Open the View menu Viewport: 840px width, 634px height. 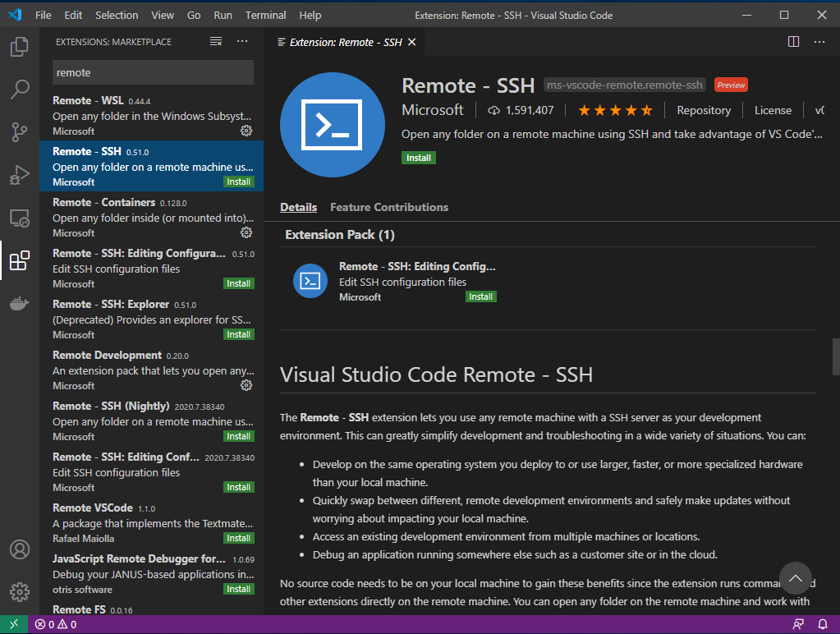click(x=163, y=15)
